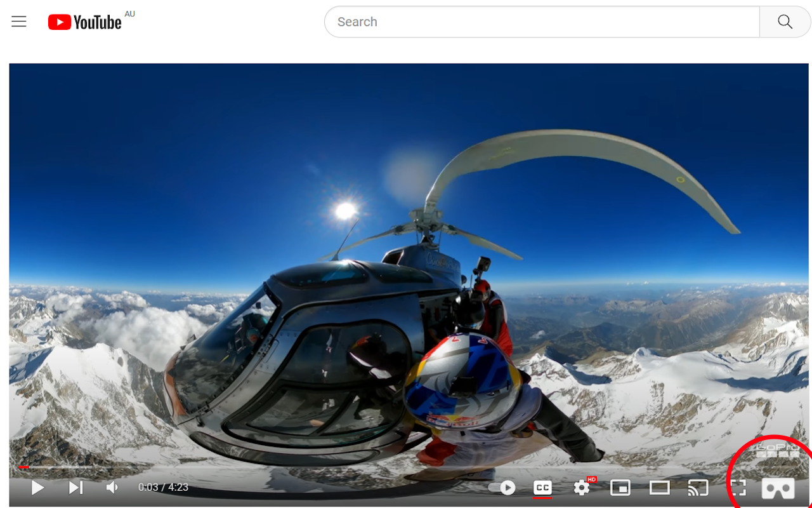This screenshot has height=508, width=812.
Task: Open the video settings gear menu
Action: (582, 488)
